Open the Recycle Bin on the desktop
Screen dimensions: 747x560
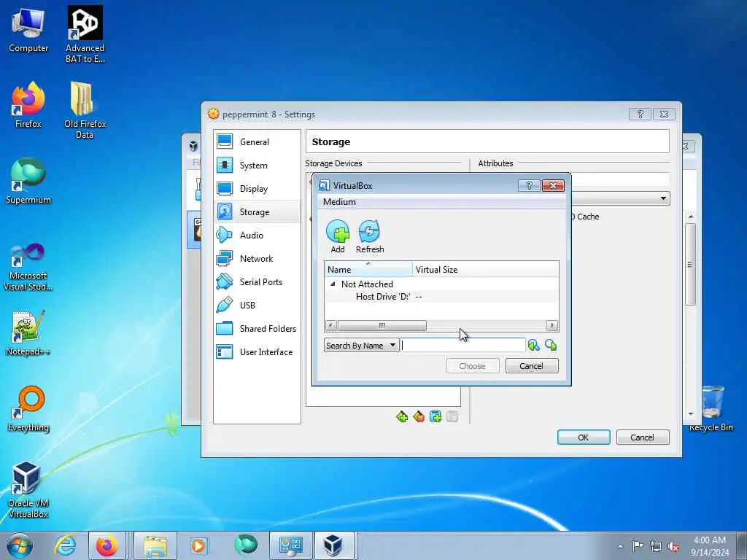coord(712,408)
